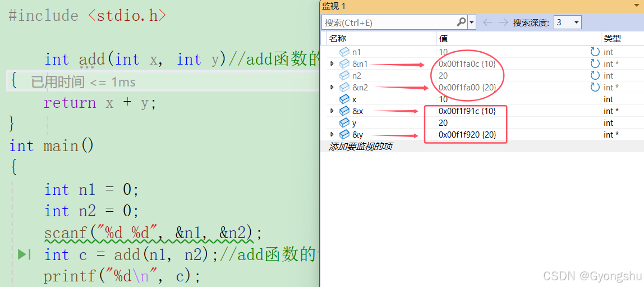The height and width of the screenshot is (287, 644).
Task: Refresh the n2 value with its reload icon
Action: [x=594, y=75]
